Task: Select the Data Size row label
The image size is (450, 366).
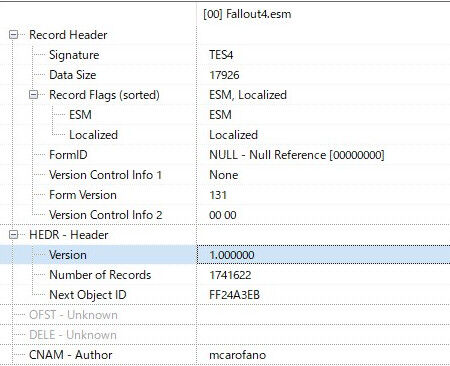Action: [73, 75]
